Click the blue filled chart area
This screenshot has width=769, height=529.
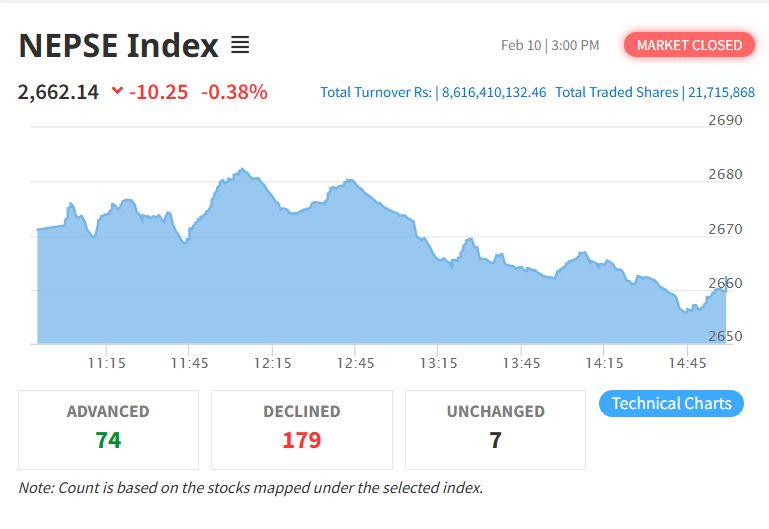tap(300, 290)
